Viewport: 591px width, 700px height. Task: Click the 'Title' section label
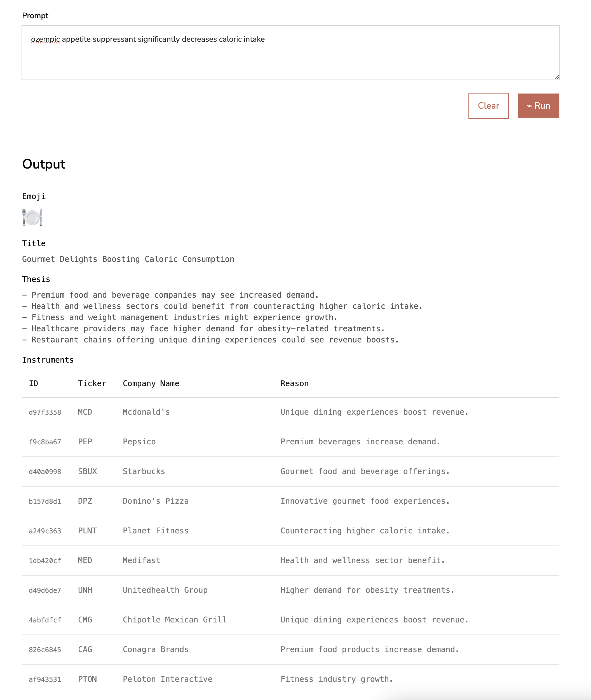coord(34,243)
